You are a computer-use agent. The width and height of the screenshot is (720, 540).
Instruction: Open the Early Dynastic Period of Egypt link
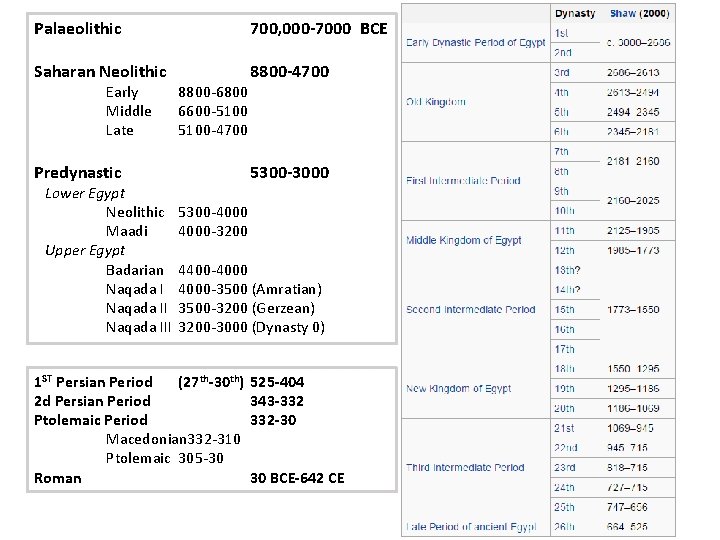475,43
